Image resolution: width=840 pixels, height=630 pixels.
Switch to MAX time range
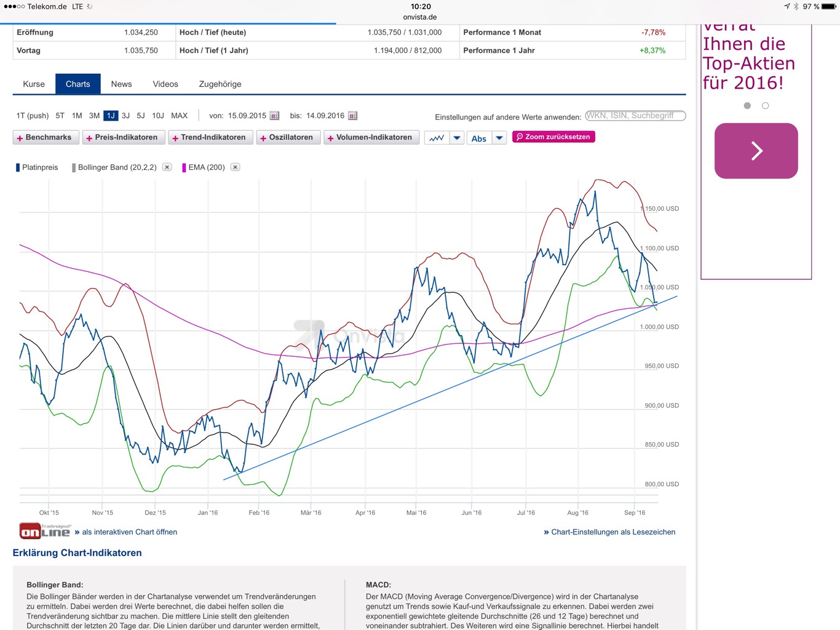point(179,116)
